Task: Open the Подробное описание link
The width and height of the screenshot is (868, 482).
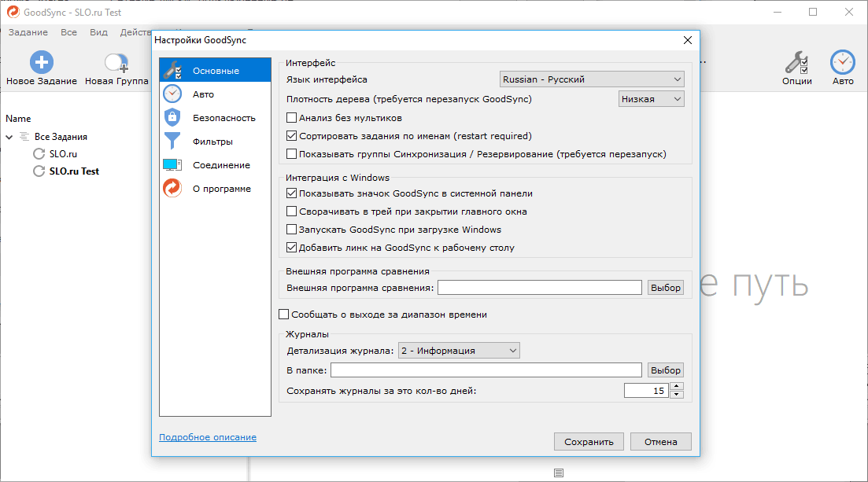Action: pos(208,437)
